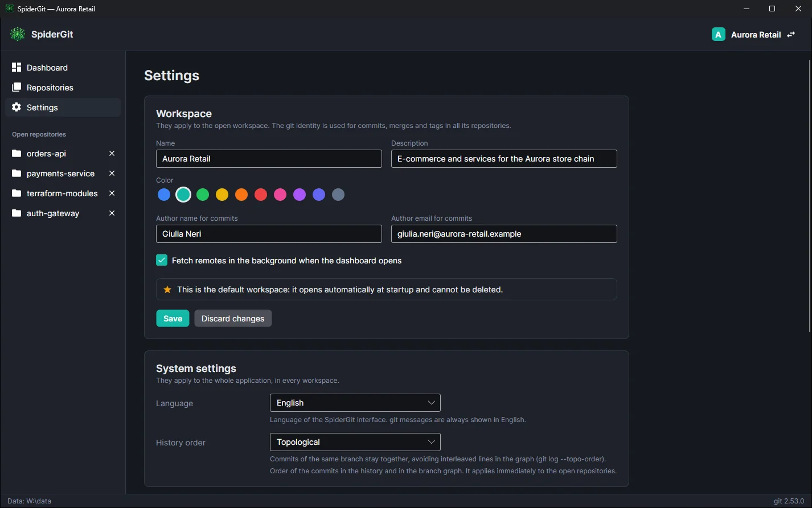This screenshot has width=812, height=508.
Task: Open the Dashboard section
Action: click(x=63, y=68)
